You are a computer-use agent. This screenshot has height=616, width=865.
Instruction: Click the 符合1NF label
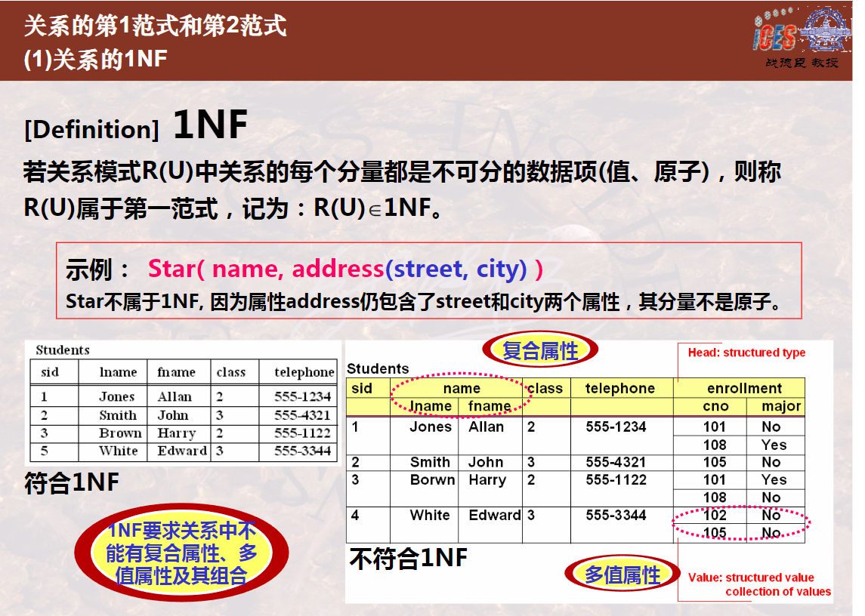click(x=72, y=482)
